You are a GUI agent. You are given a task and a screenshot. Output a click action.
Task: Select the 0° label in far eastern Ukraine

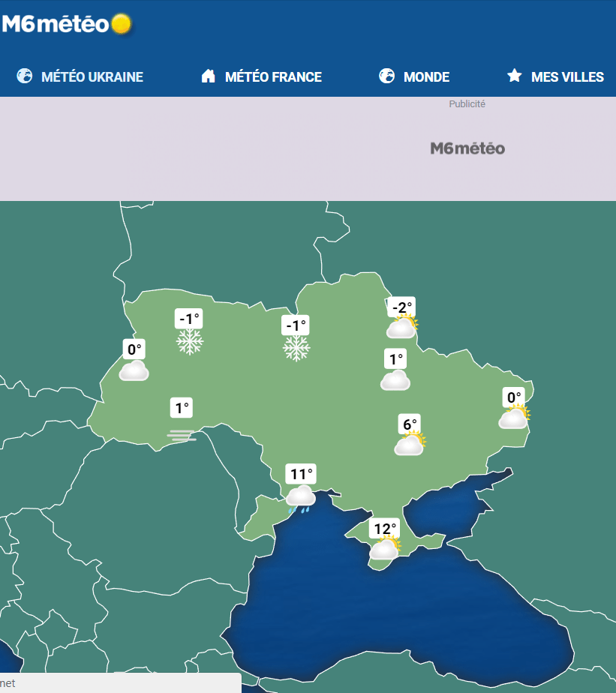coord(513,397)
